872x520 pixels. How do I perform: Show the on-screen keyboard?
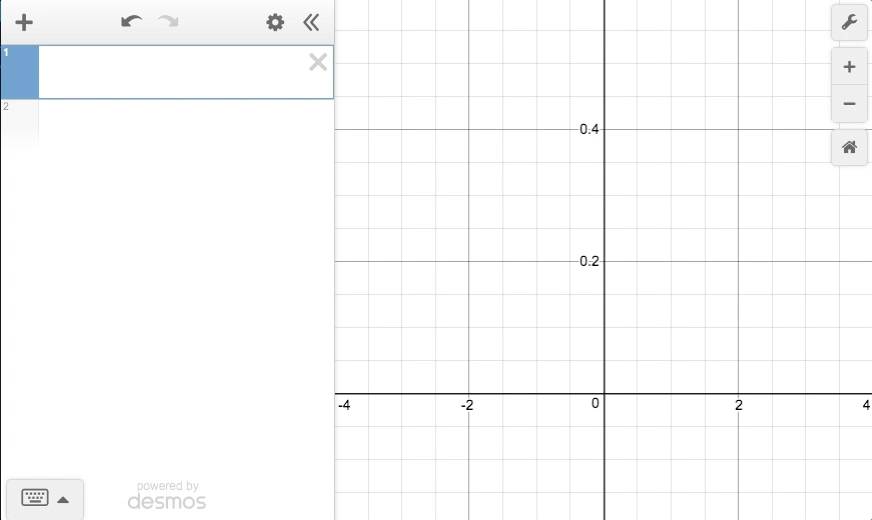click(35, 497)
